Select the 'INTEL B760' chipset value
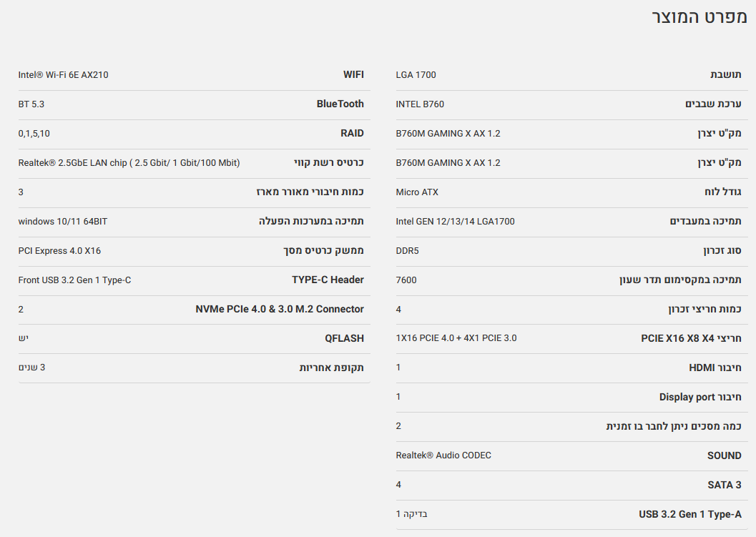756x537 pixels. (420, 104)
